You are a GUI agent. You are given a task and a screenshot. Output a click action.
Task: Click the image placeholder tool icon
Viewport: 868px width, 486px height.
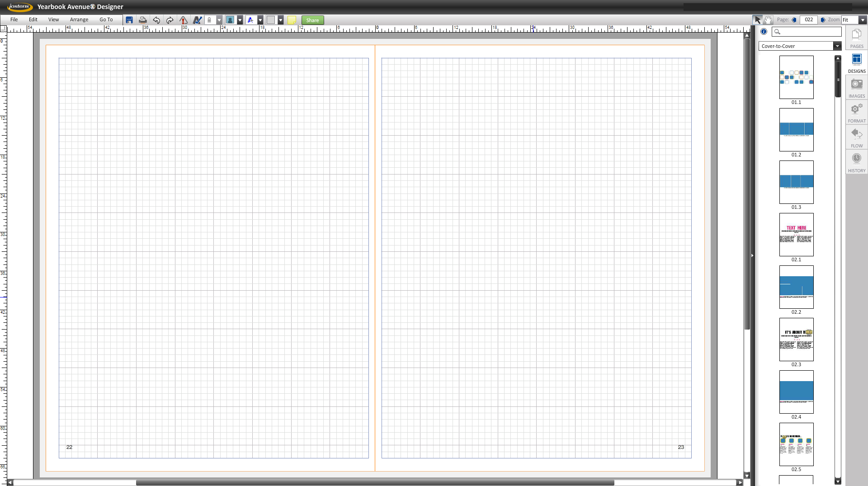(x=230, y=20)
